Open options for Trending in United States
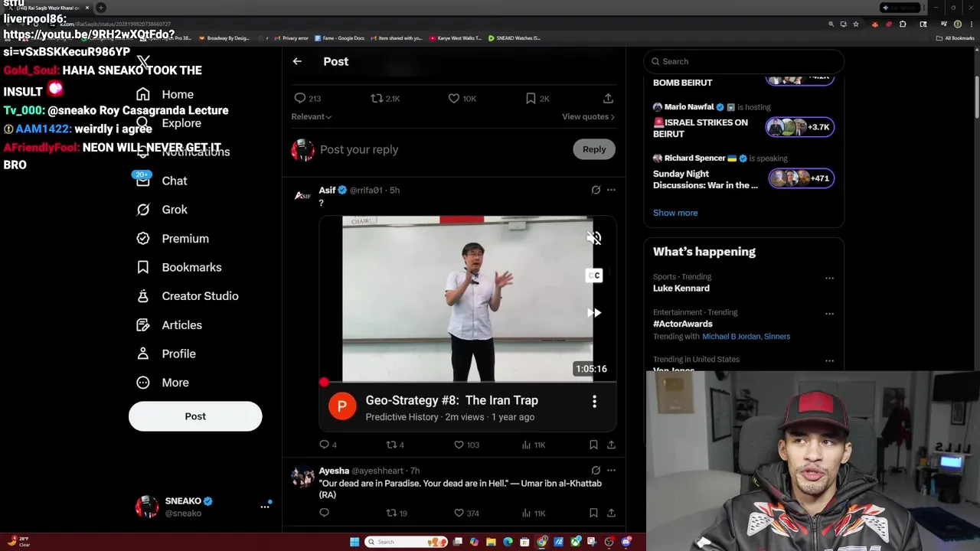Viewport: 980px width, 551px height. pos(829,360)
